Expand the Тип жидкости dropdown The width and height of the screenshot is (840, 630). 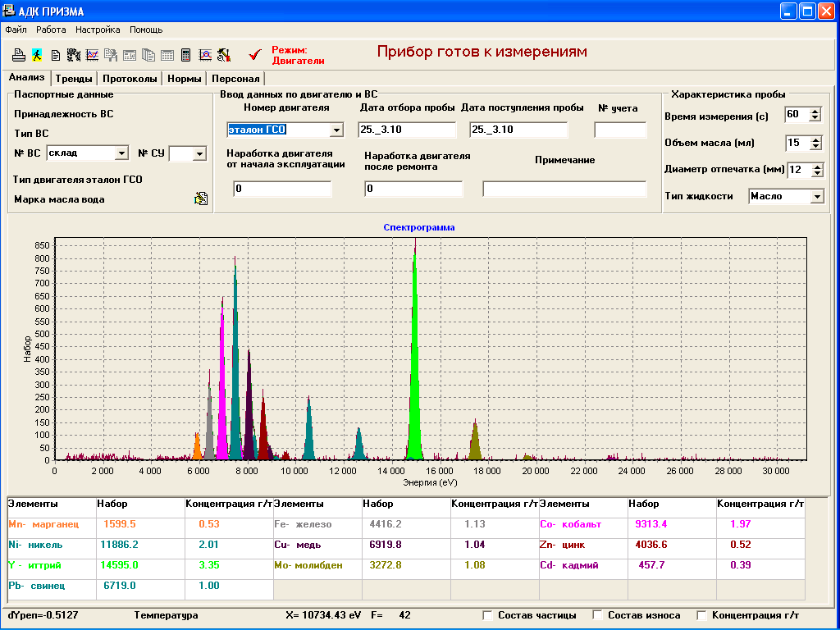pyautogui.click(x=815, y=197)
